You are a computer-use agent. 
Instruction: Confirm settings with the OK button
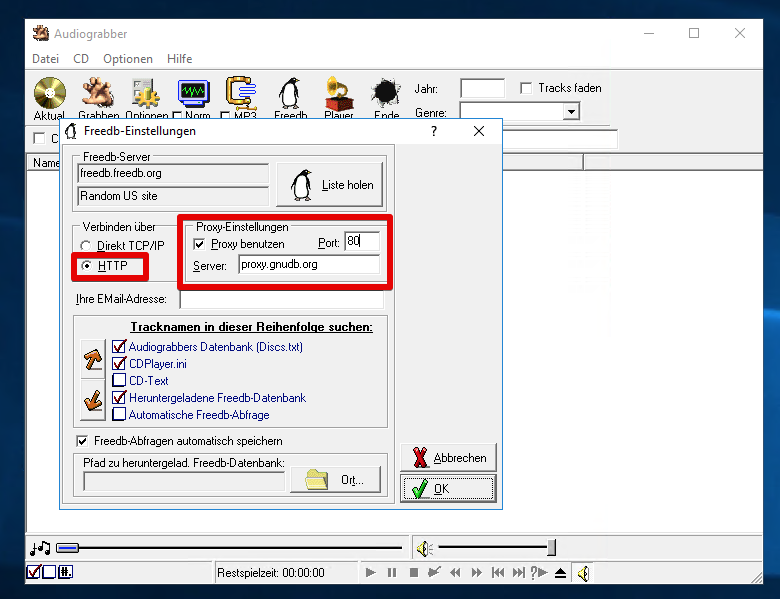[448, 489]
